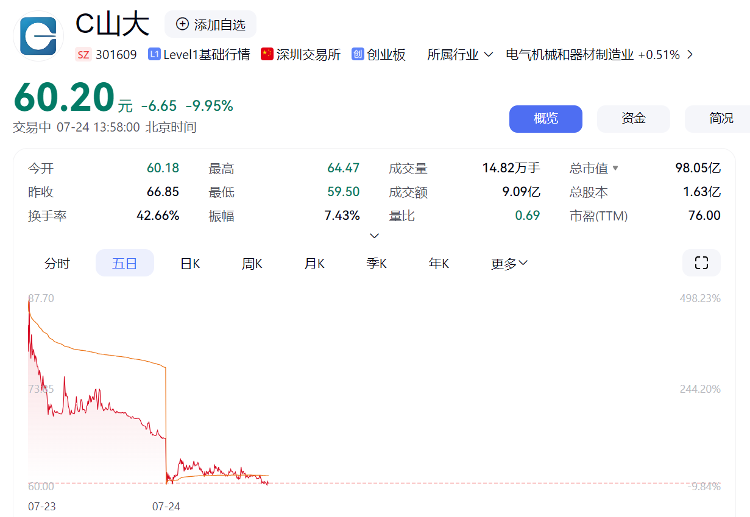750x517 pixels.
Task: Select the 分时 chart view
Action: tap(57, 264)
